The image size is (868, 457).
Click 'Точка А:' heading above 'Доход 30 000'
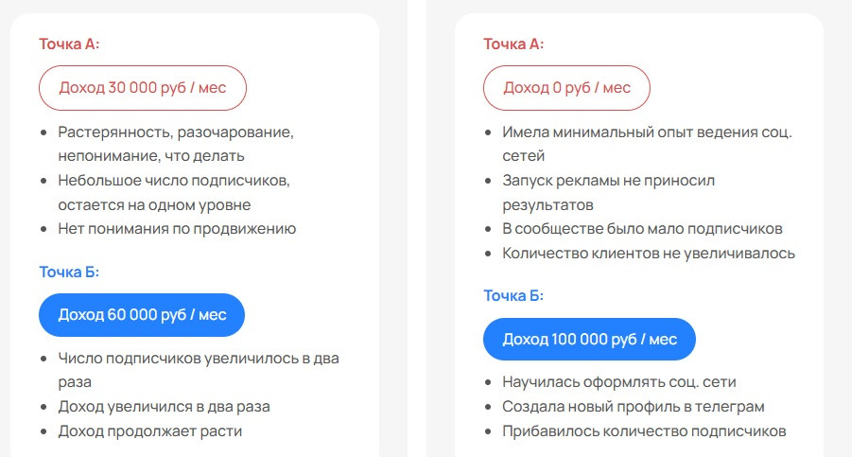point(69,44)
